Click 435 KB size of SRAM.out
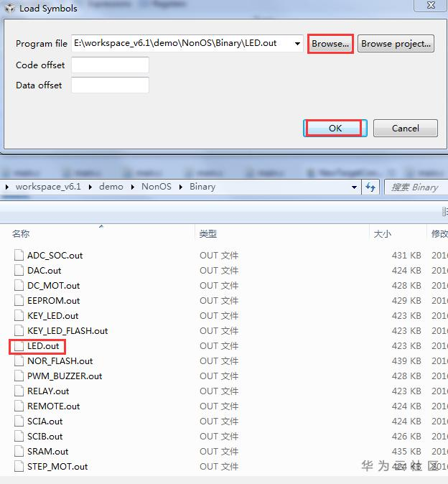448x484 pixels. point(406,452)
